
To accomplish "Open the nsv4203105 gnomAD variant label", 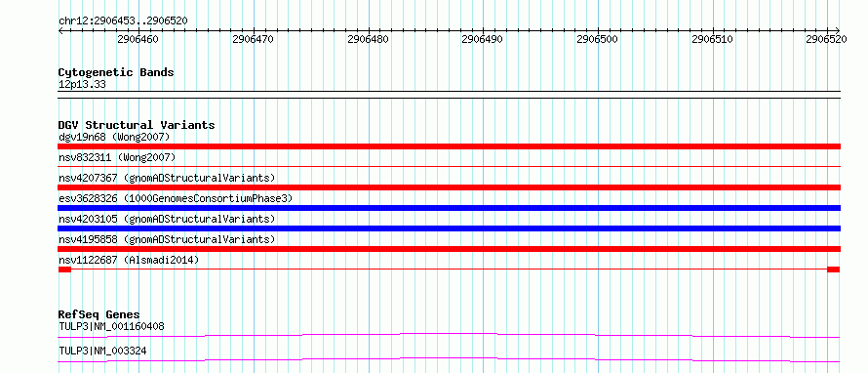I will (167, 219).
